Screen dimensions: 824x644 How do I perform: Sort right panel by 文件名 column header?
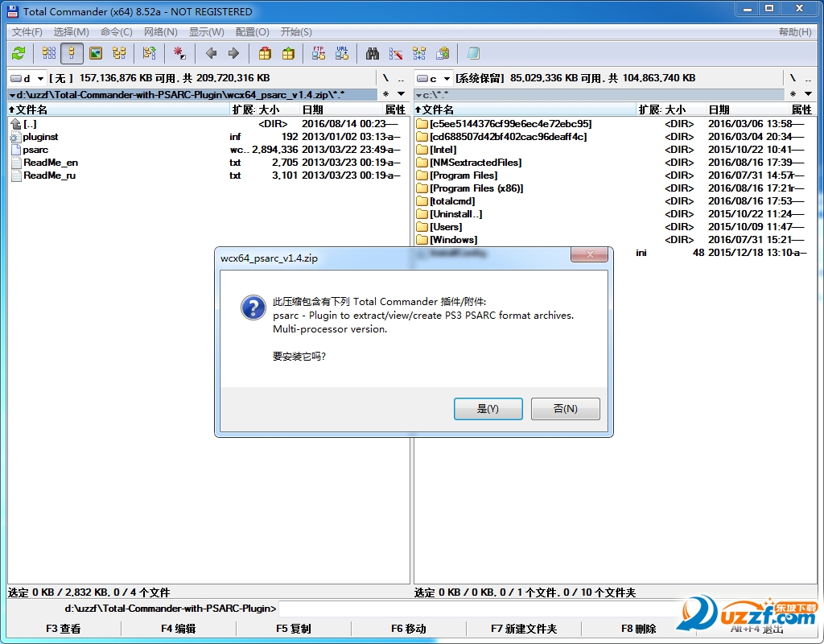coord(525,109)
